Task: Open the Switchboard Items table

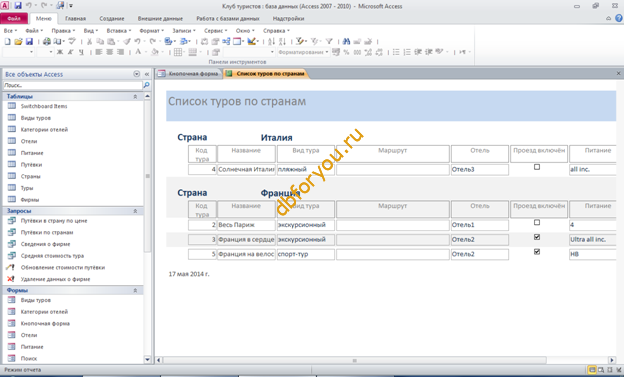Action: [x=44, y=106]
